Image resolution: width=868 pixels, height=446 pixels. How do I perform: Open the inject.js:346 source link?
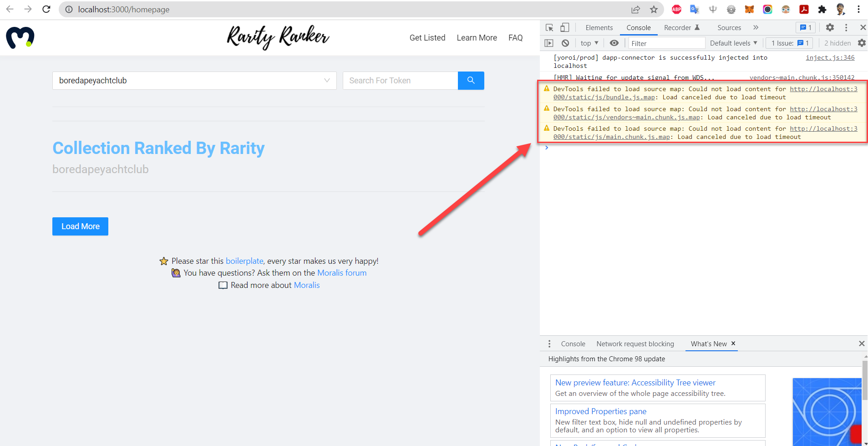(830, 58)
